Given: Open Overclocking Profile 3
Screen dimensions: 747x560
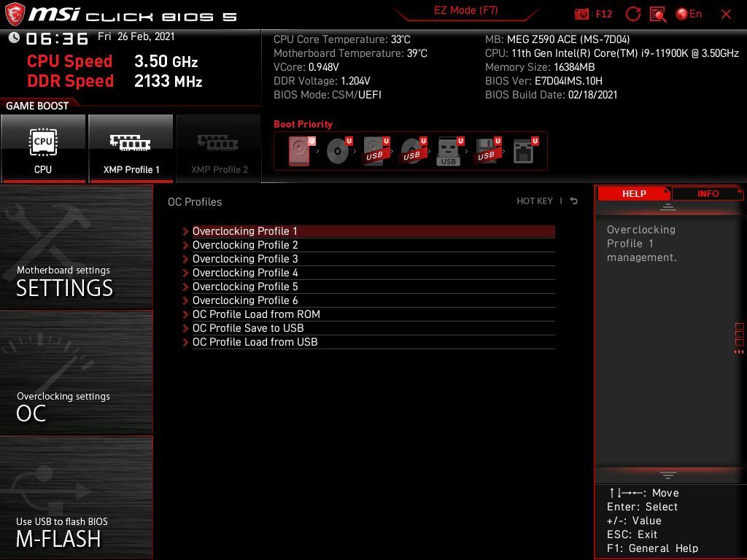Looking at the screenshot, I should click(x=373, y=259).
